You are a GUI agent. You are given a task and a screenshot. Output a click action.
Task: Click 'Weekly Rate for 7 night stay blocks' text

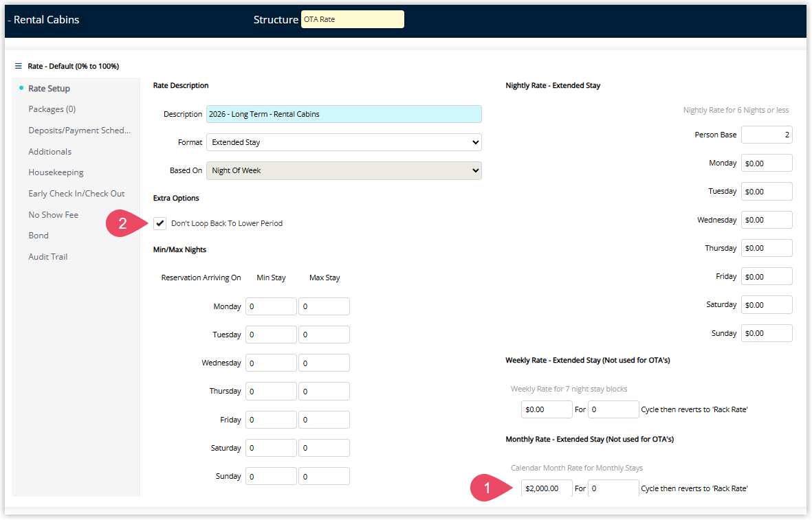tap(569, 389)
